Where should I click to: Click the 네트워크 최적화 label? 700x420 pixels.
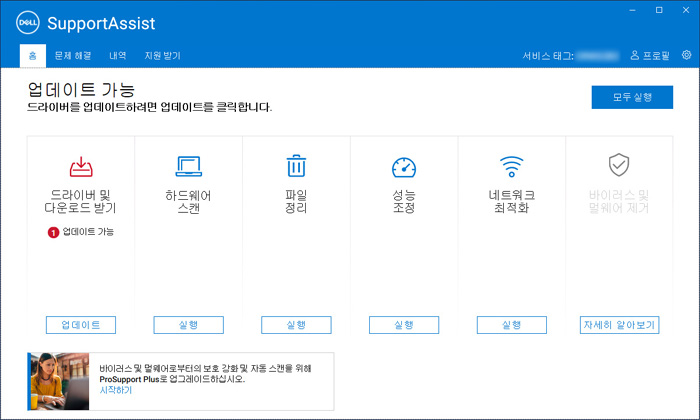(x=512, y=201)
